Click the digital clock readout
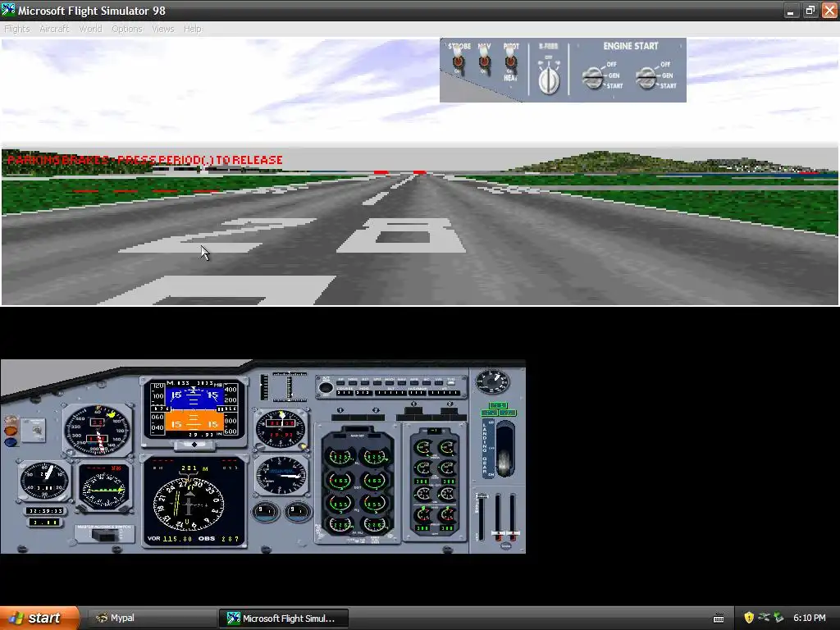The width and height of the screenshot is (840, 630). (46, 510)
